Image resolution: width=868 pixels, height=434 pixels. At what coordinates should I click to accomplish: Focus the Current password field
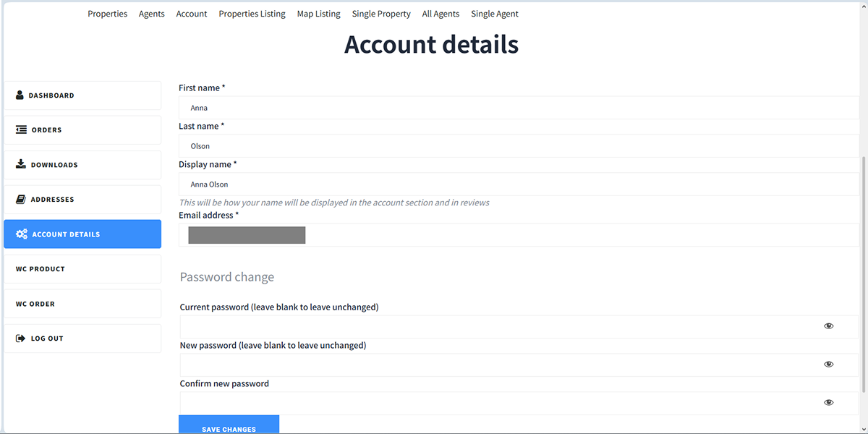click(519, 326)
